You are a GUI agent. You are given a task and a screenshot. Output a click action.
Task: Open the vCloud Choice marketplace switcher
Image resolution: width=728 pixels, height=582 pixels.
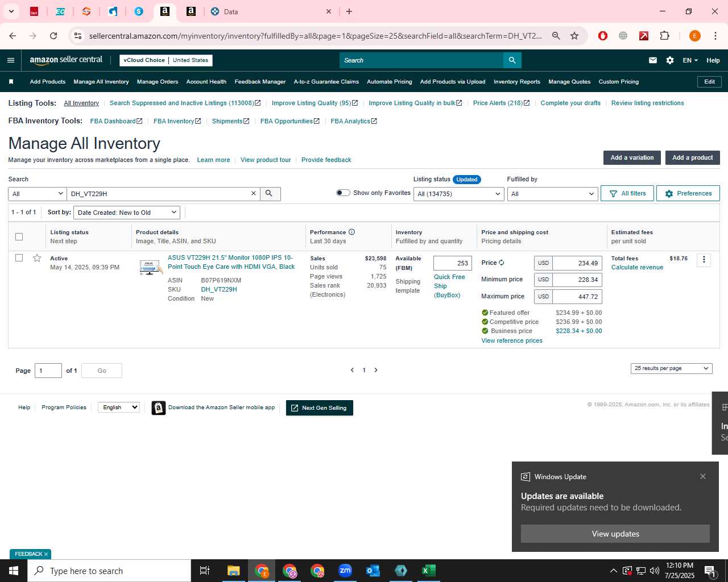pyautogui.click(x=166, y=60)
